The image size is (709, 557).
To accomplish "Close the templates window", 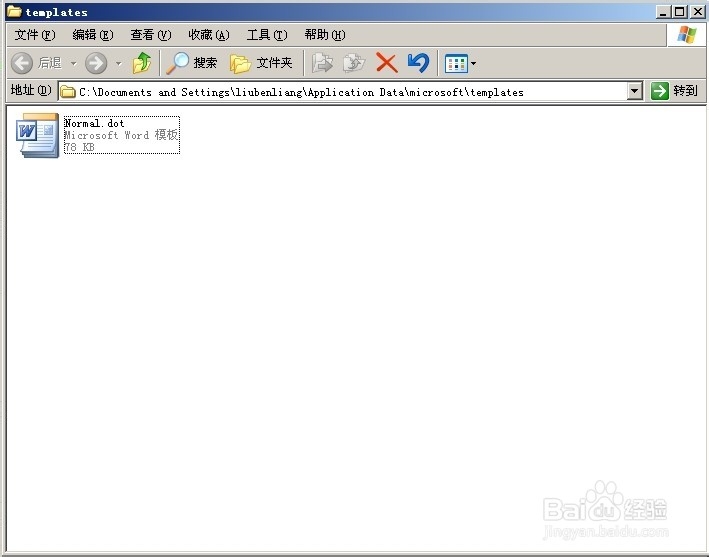I will [697, 12].
